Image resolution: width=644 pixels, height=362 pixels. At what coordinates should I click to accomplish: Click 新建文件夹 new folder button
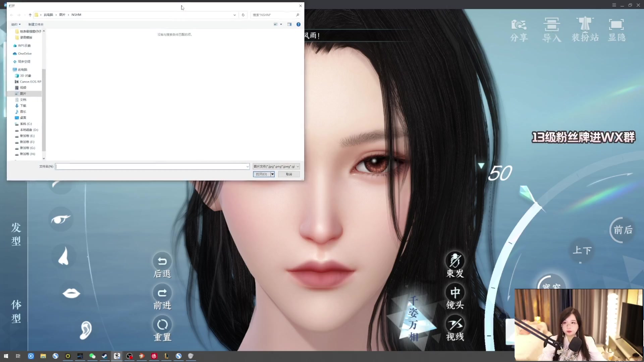[36, 24]
